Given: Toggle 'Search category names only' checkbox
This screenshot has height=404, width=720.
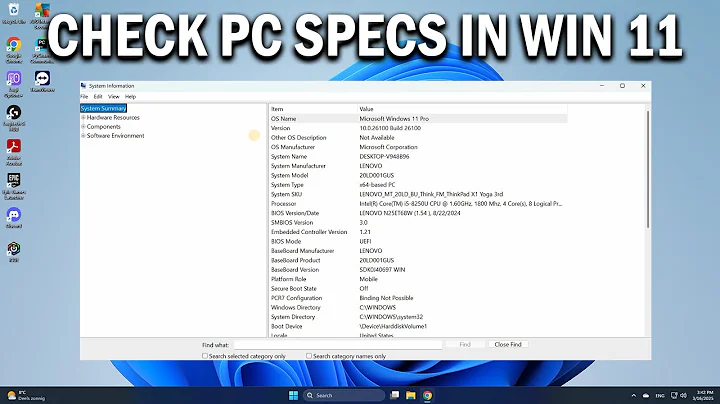Looking at the screenshot, I should [x=309, y=356].
